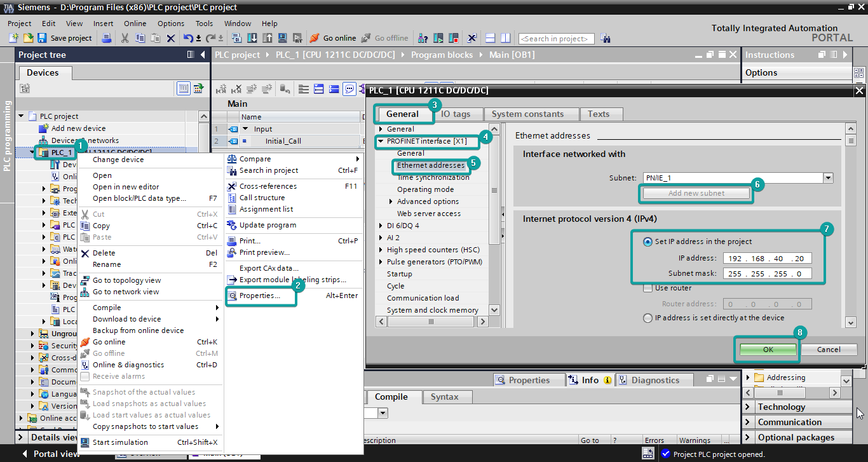The height and width of the screenshot is (462, 868).
Task: Upload from device via toolbar icon
Action: coord(268,38)
